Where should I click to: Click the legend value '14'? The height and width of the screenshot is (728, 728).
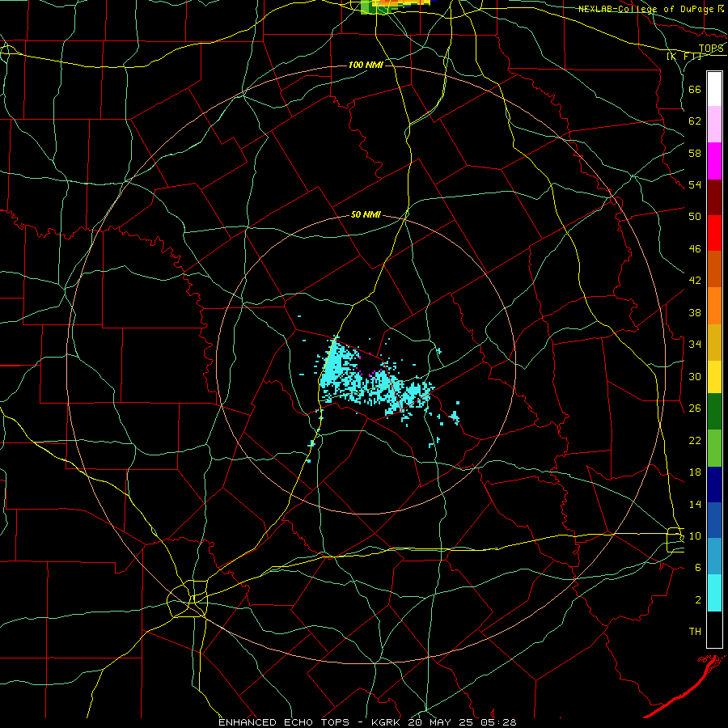pos(695,504)
